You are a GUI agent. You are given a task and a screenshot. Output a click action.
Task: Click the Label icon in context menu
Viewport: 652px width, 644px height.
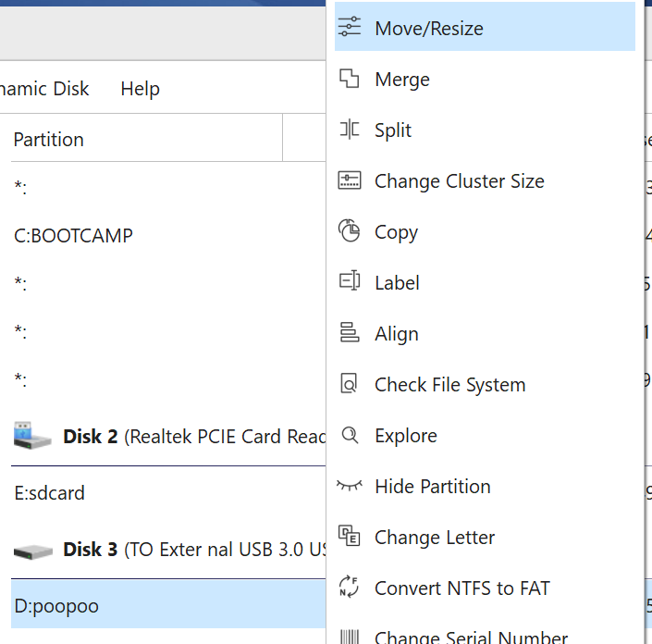click(350, 282)
